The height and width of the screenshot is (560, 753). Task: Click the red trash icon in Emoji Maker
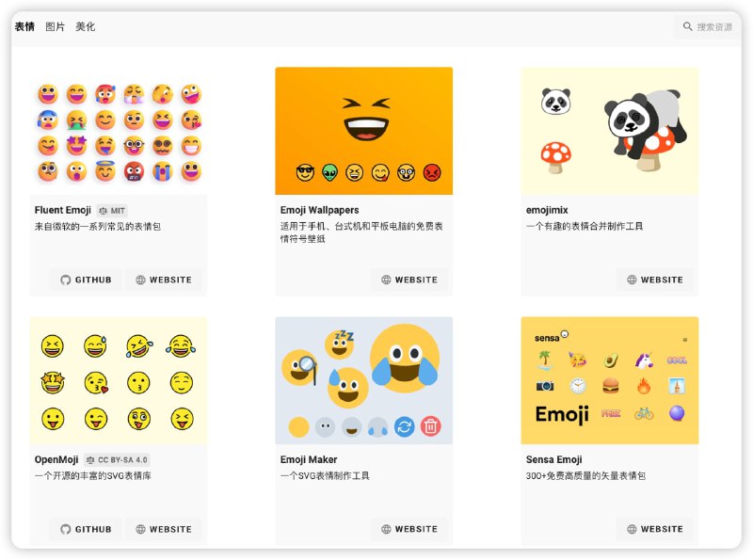click(x=431, y=426)
